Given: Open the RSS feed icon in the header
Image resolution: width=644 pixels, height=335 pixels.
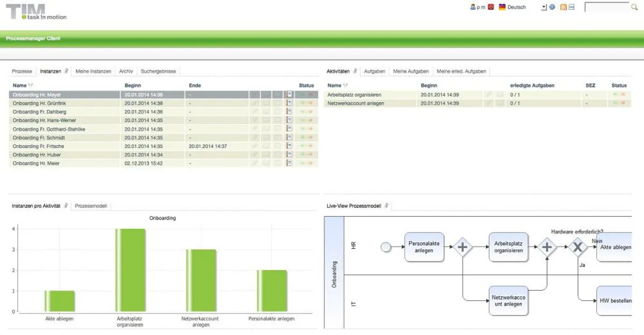Looking at the screenshot, I should [x=562, y=7].
